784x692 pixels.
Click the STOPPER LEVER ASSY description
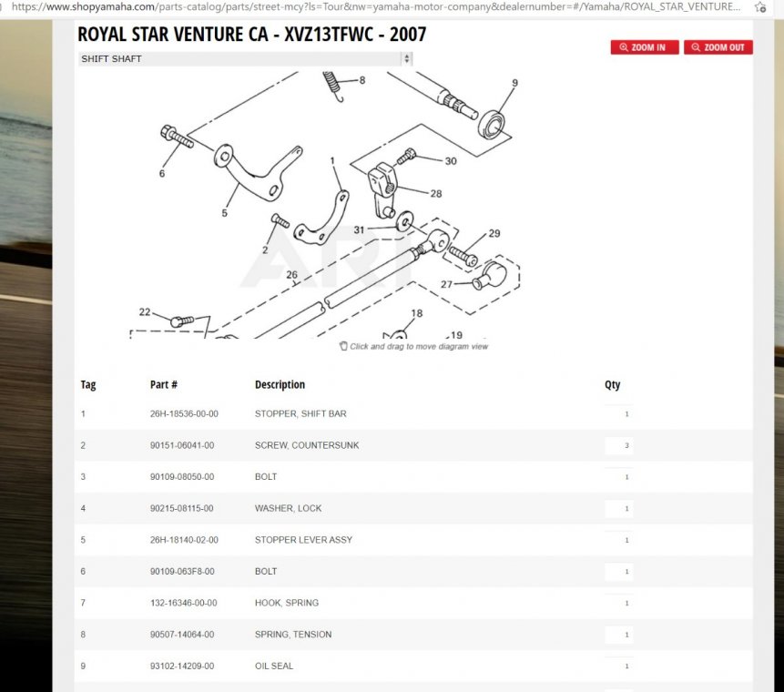(x=303, y=540)
